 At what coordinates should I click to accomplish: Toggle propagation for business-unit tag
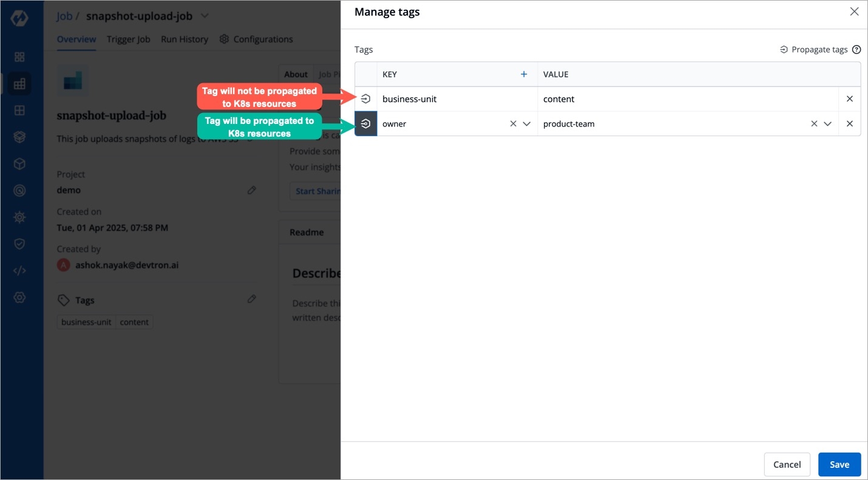[365, 99]
